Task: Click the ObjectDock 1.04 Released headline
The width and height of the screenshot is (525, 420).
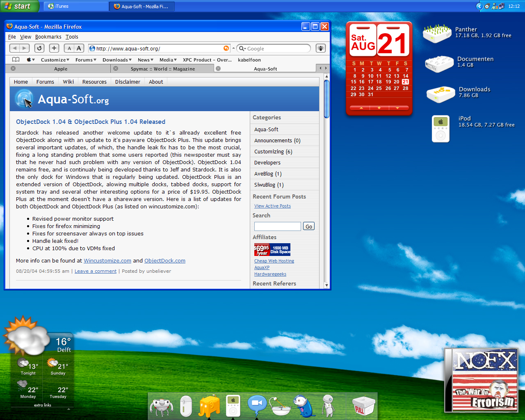Action: pyautogui.click(x=91, y=121)
